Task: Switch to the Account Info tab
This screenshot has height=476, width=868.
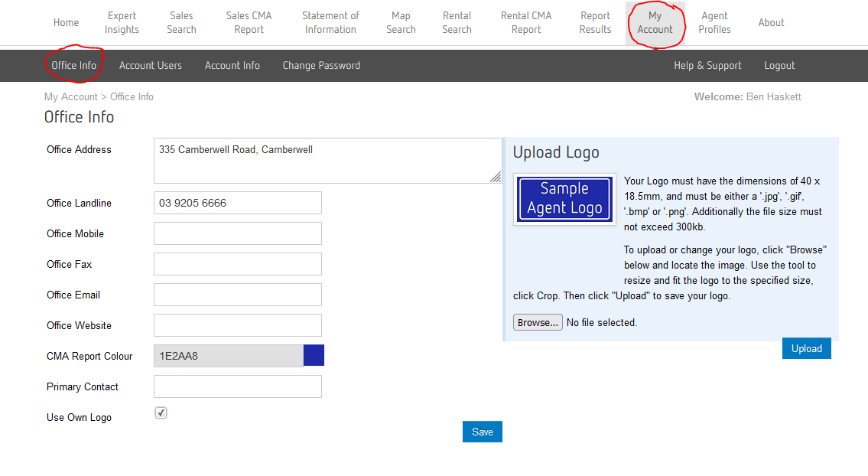Action: pyautogui.click(x=232, y=66)
